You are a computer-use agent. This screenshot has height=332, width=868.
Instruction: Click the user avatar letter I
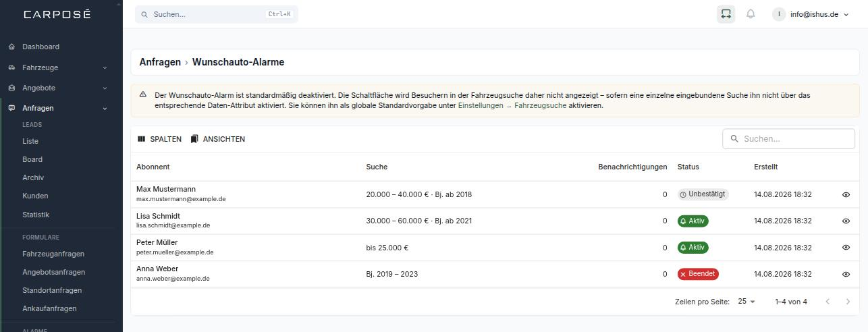(779, 13)
